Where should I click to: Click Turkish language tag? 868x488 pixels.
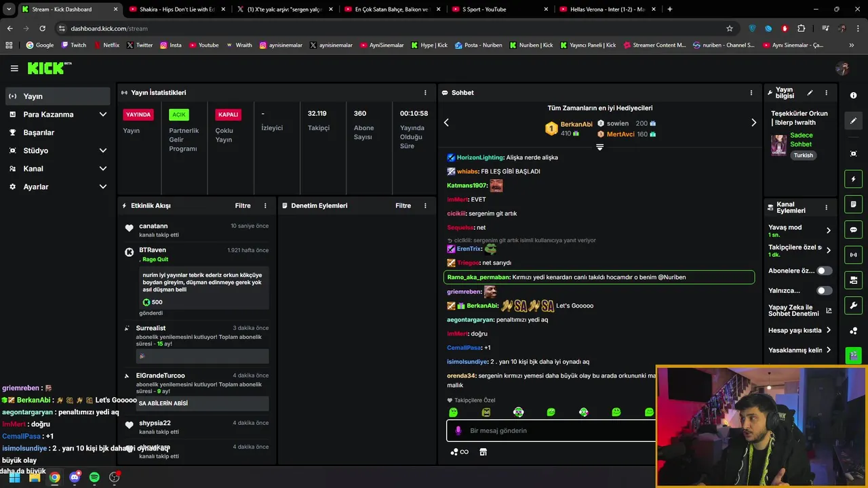(803, 155)
